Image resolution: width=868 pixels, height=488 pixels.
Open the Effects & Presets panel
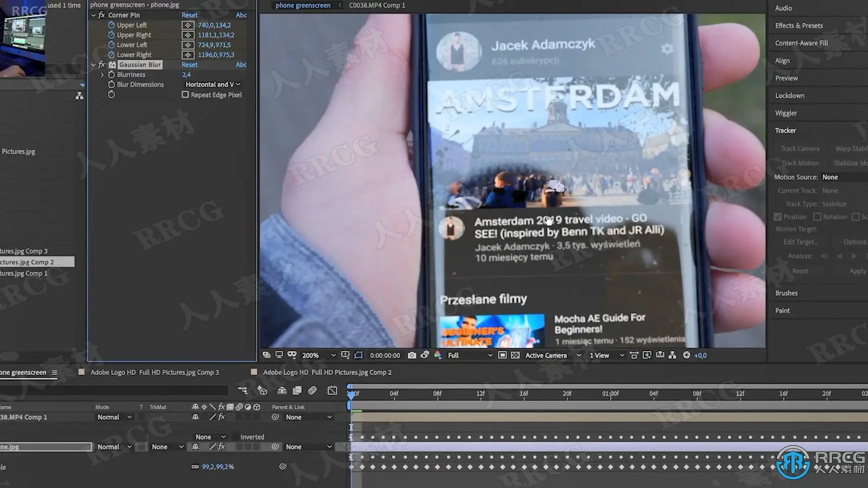[x=799, y=26]
